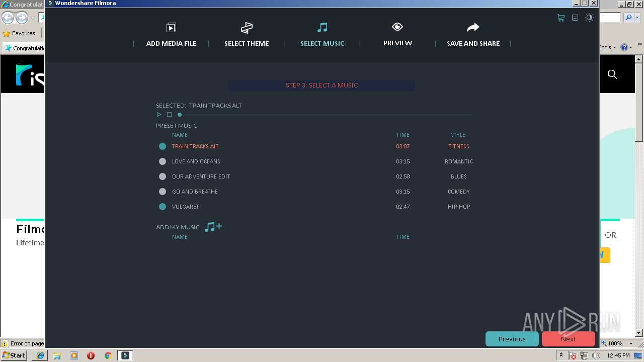Click the network tray icon
Image resolution: width=644 pixels, height=362 pixels.
pos(584,355)
